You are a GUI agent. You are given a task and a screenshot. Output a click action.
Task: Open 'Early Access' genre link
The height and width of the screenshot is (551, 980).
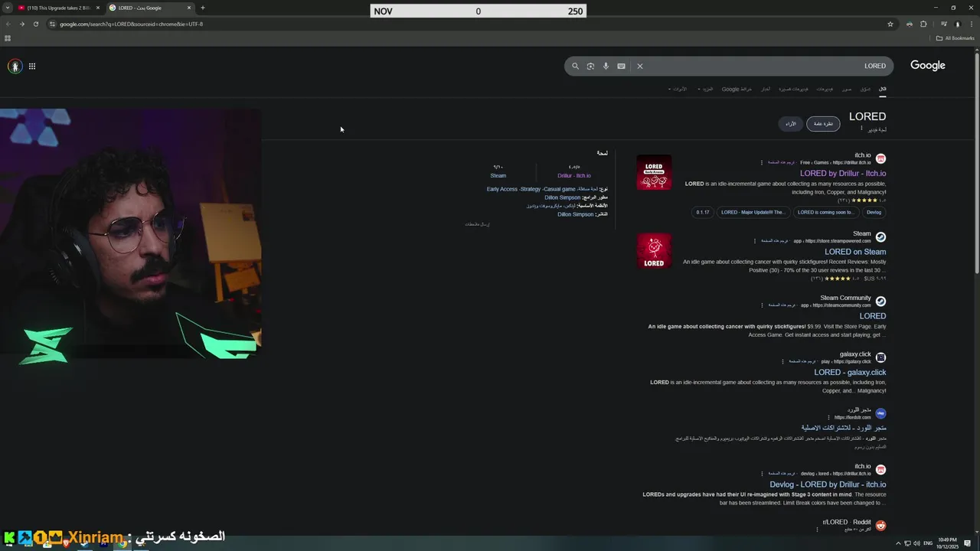pos(502,189)
